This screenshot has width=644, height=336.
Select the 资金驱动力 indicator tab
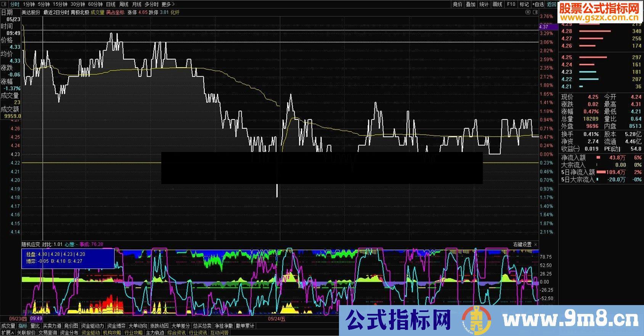pos(92,326)
